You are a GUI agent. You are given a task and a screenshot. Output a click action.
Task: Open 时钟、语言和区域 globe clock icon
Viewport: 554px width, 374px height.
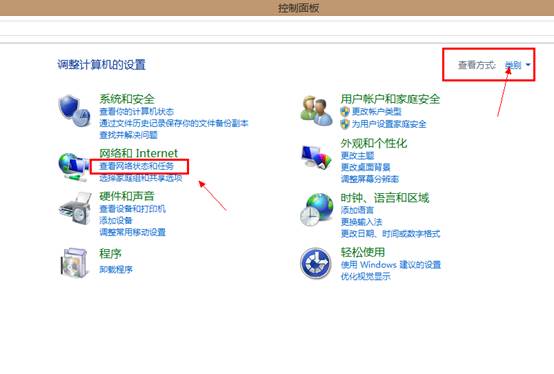point(316,210)
